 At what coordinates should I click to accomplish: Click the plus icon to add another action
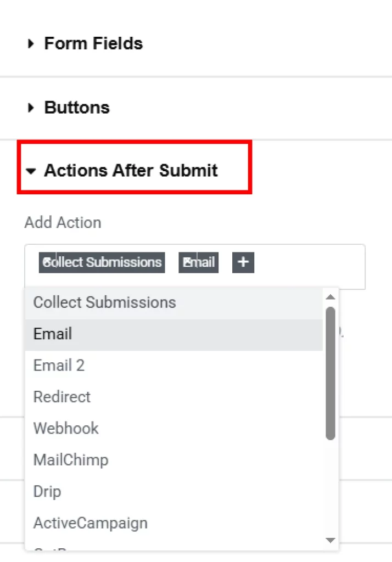click(x=242, y=262)
